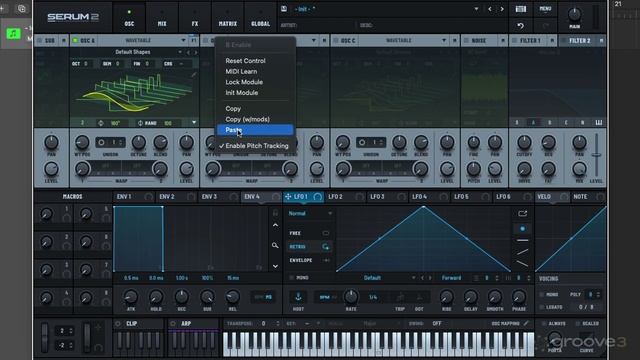Switch to the FX tab
640x360 pixels.
tap(195, 17)
